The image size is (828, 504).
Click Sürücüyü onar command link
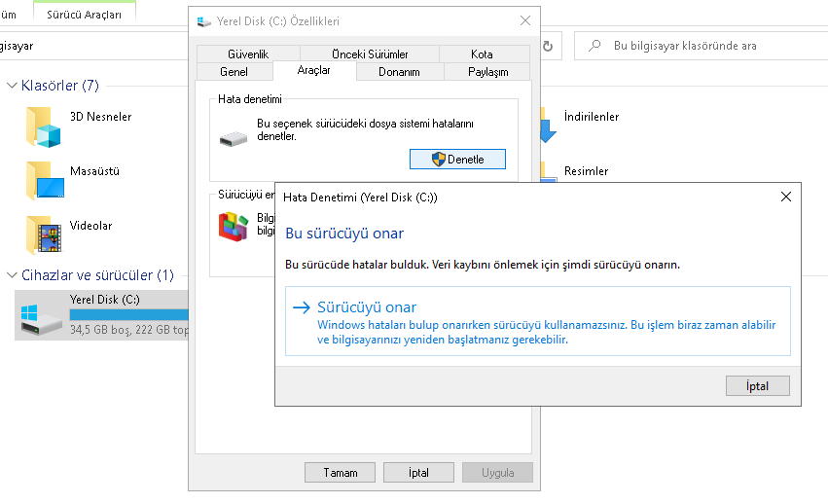tap(537, 321)
